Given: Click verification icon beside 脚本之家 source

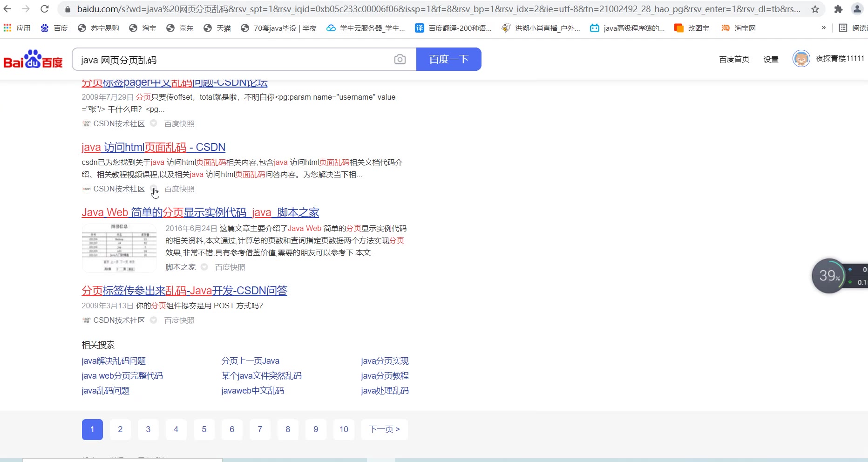Looking at the screenshot, I should (204, 267).
